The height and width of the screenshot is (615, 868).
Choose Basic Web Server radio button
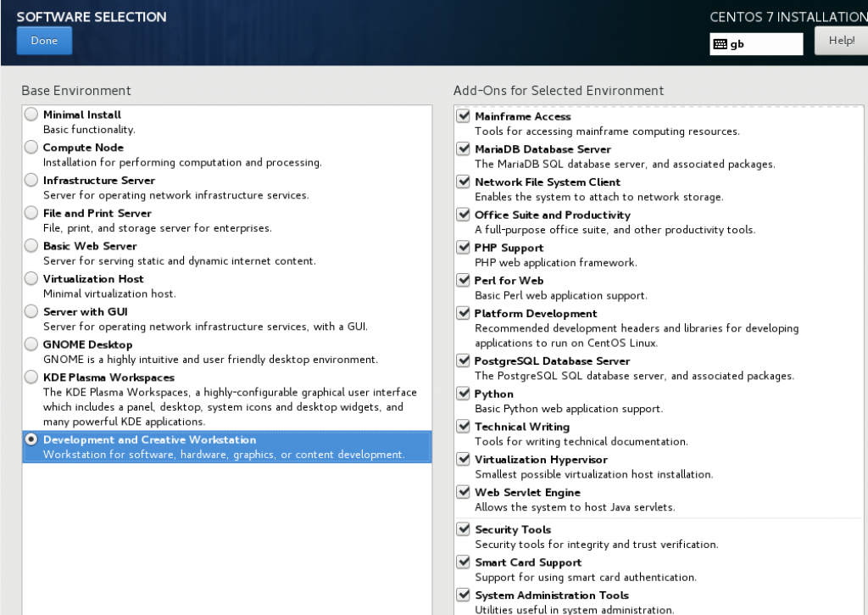[x=31, y=245]
